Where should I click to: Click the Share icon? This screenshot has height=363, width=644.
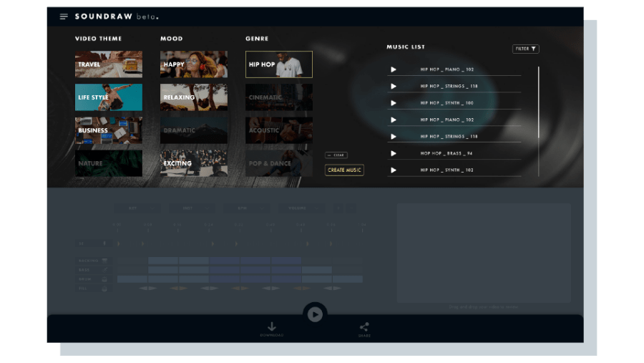(364, 326)
